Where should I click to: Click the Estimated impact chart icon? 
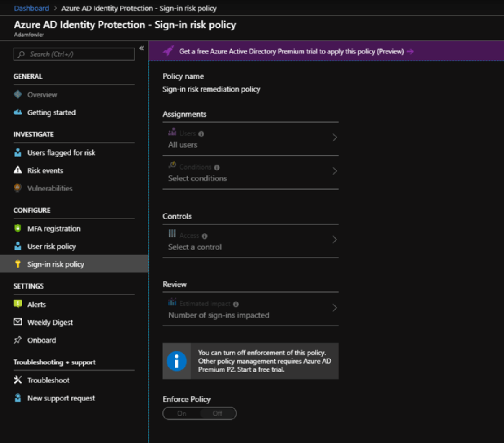pyautogui.click(x=173, y=302)
